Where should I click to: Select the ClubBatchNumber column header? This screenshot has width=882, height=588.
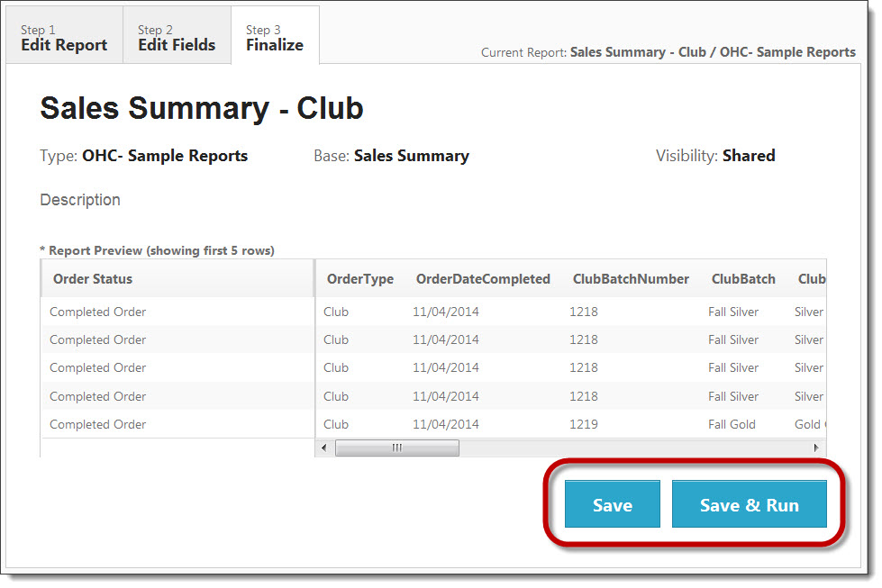tap(631, 279)
